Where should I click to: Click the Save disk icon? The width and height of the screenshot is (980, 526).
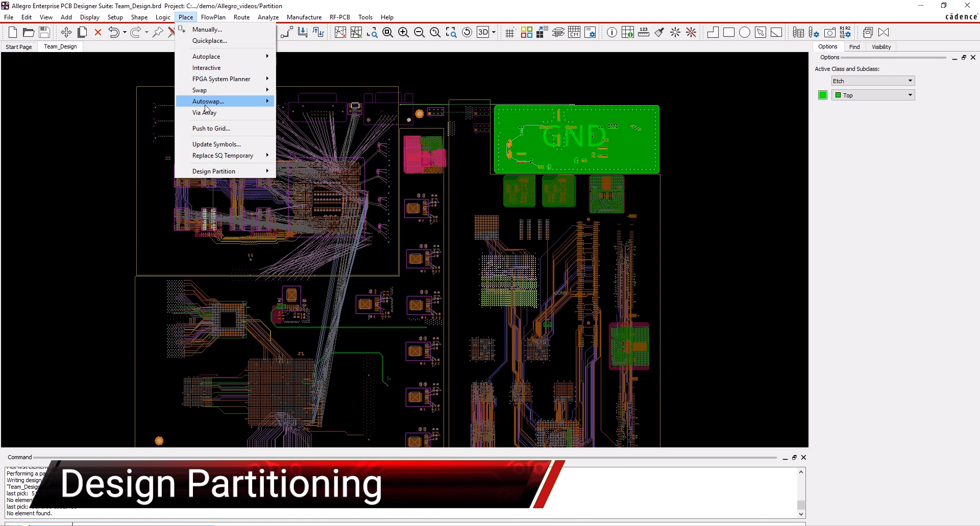point(44,33)
